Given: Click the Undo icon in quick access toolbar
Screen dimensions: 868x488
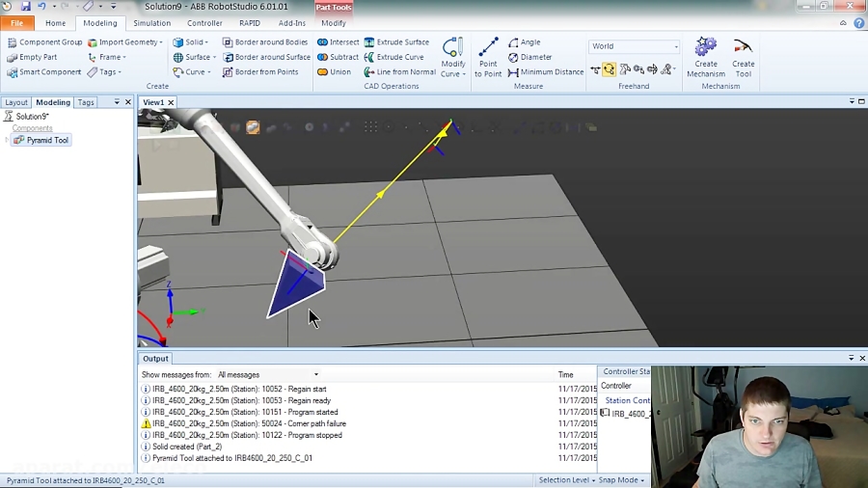Looking at the screenshot, I should [x=41, y=6].
